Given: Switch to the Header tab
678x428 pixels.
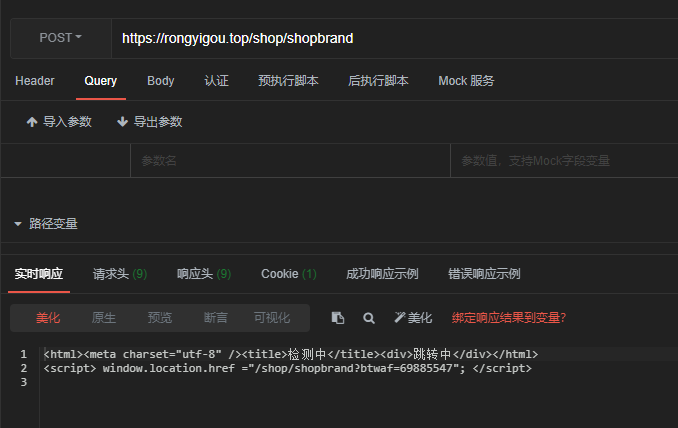Looking at the screenshot, I should pos(35,81).
